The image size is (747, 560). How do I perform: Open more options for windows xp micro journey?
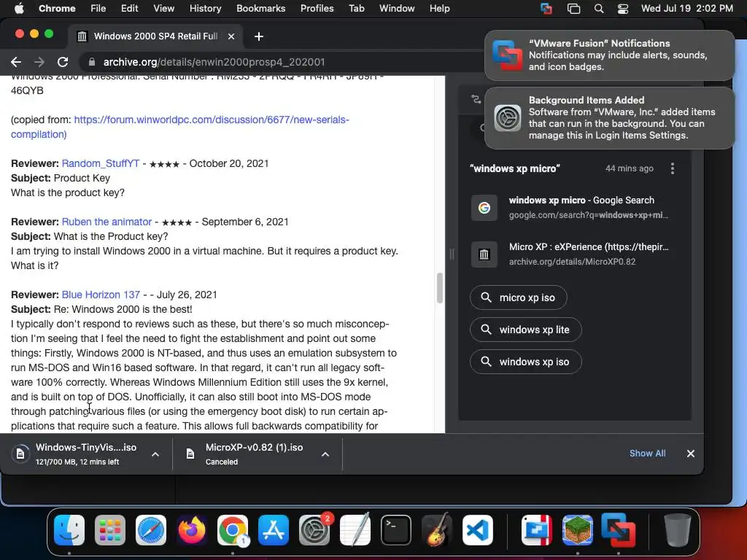click(x=672, y=168)
